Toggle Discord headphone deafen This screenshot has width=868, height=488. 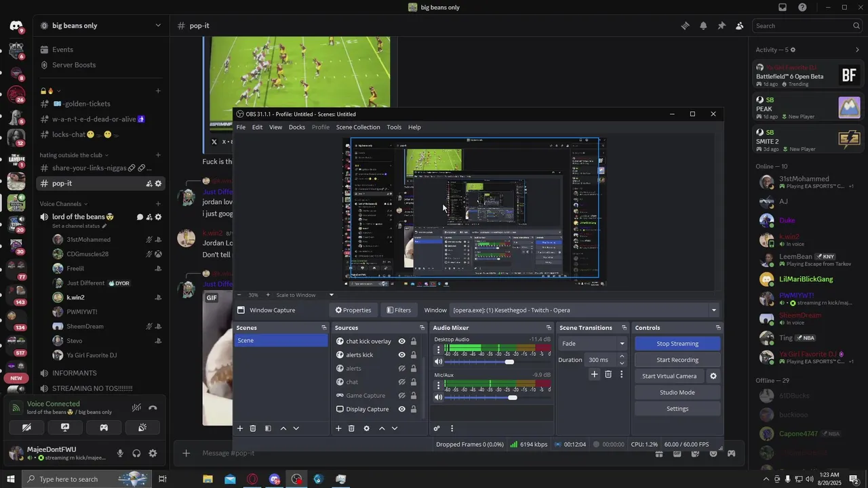click(136, 453)
